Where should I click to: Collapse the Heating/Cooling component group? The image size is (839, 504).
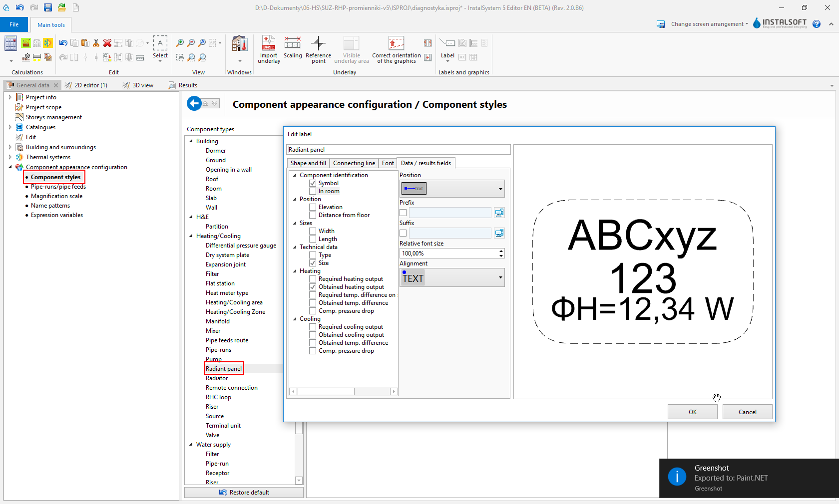coord(191,236)
